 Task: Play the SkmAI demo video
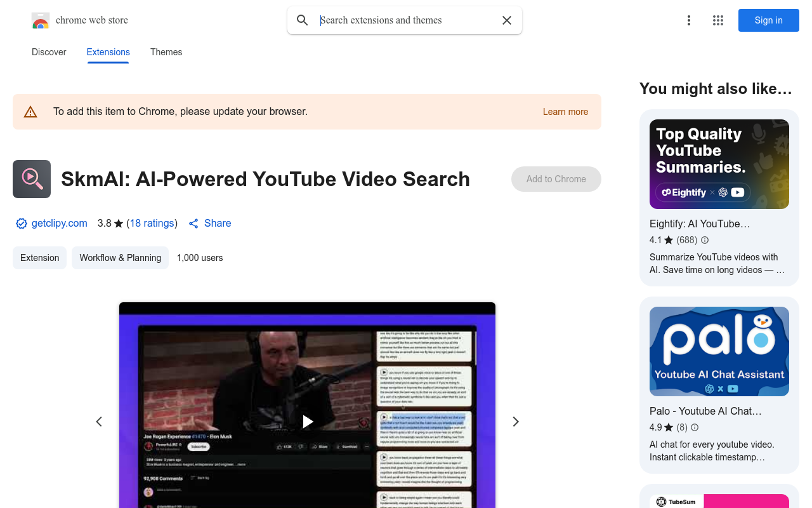[307, 421]
